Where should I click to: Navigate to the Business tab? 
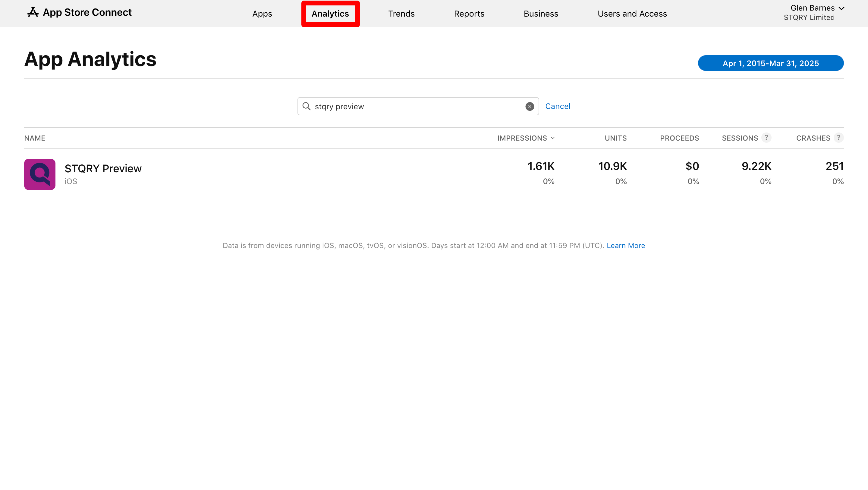tap(540, 14)
